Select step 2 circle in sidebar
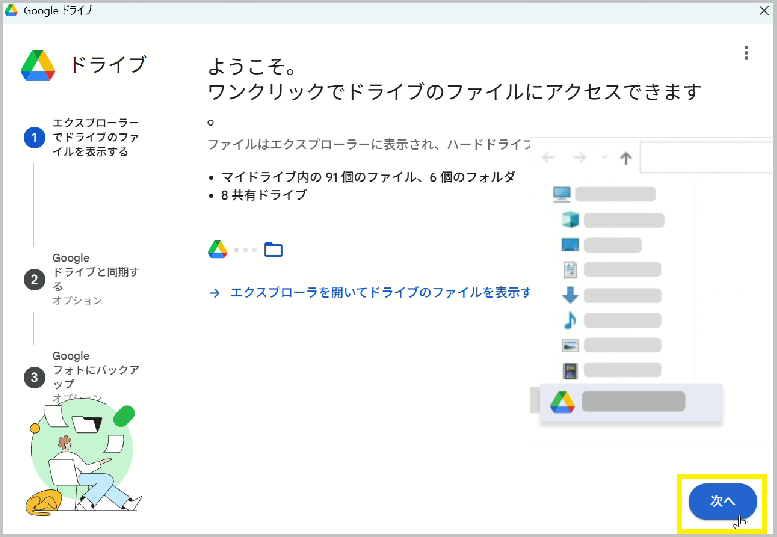 [x=34, y=279]
